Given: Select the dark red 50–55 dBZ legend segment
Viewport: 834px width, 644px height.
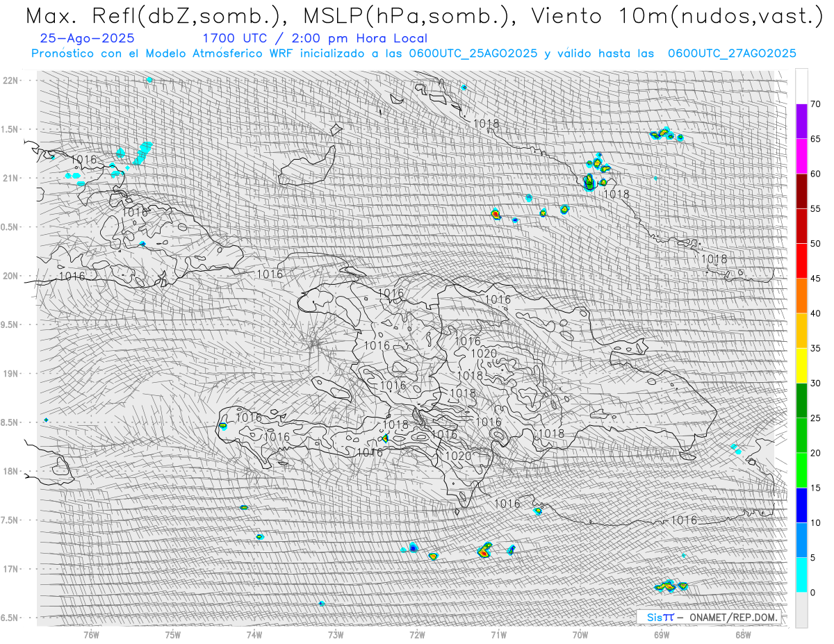Looking at the screenshot, I should (x=801, y=226).
